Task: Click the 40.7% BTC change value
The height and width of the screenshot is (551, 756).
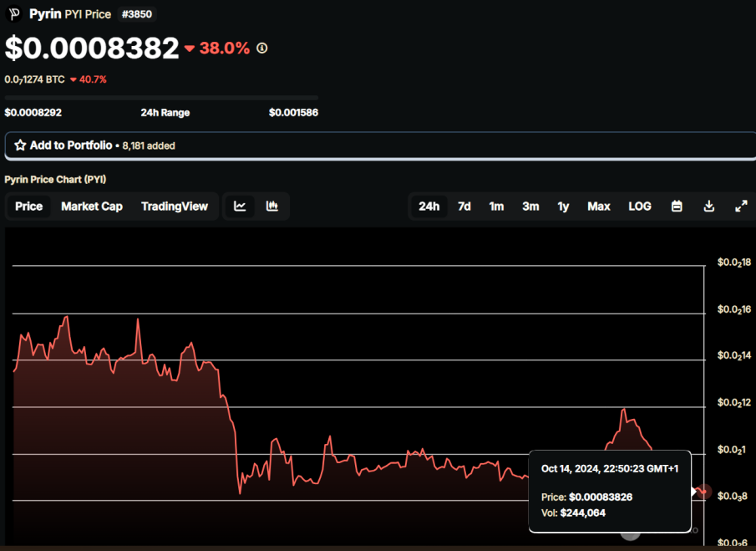Action: (x=93, y=79)
